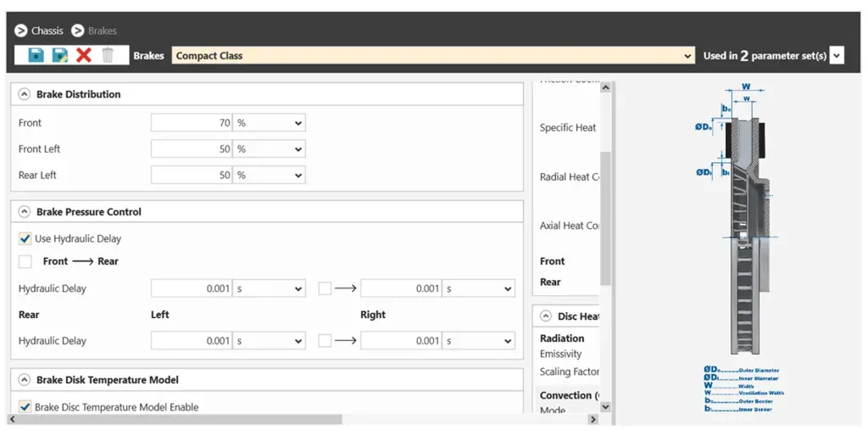868x436 pixels.
Task: Click the front right Hydraulic Delay value field
Action: coord(401,288)
